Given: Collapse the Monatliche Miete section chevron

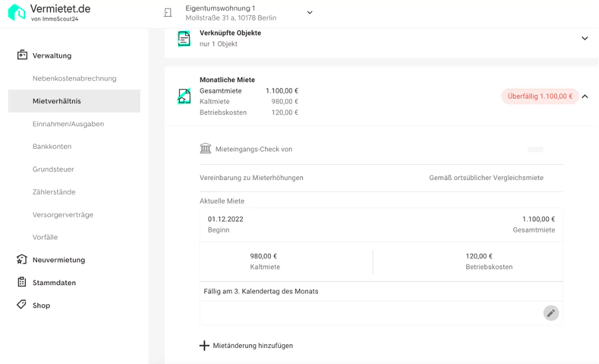Looking at the screenshot, I should point(584,96).
